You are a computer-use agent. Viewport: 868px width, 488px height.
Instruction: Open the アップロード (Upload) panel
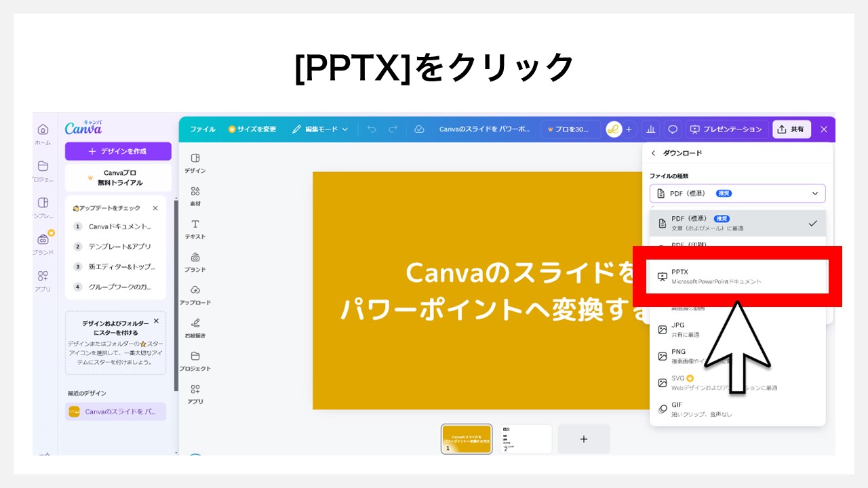click(195, 295)
